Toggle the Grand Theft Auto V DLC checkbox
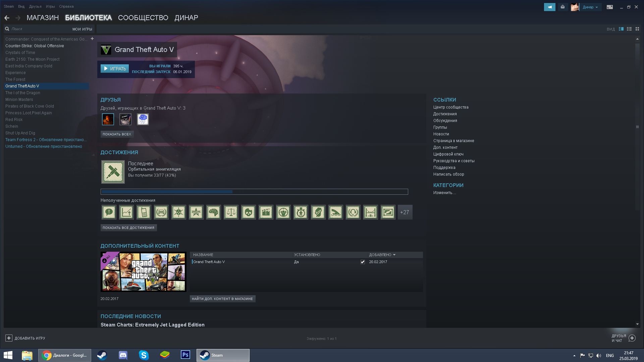 [363, 262]
